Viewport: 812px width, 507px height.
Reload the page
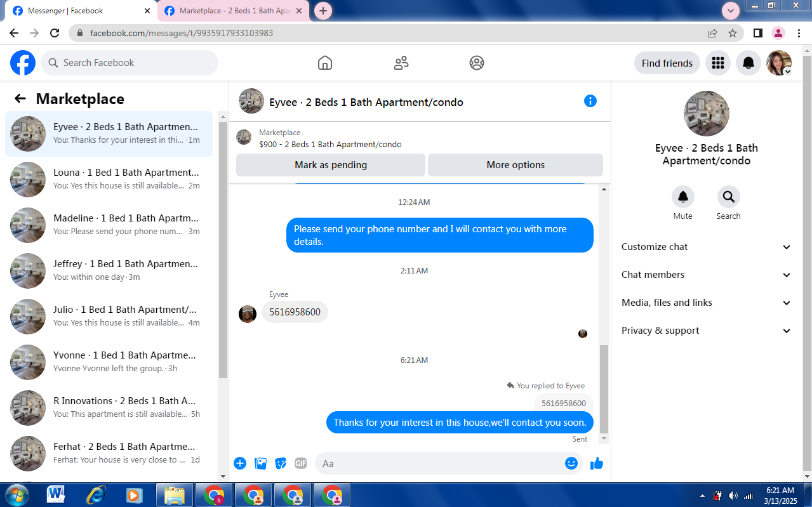click(x=55, y=33)
